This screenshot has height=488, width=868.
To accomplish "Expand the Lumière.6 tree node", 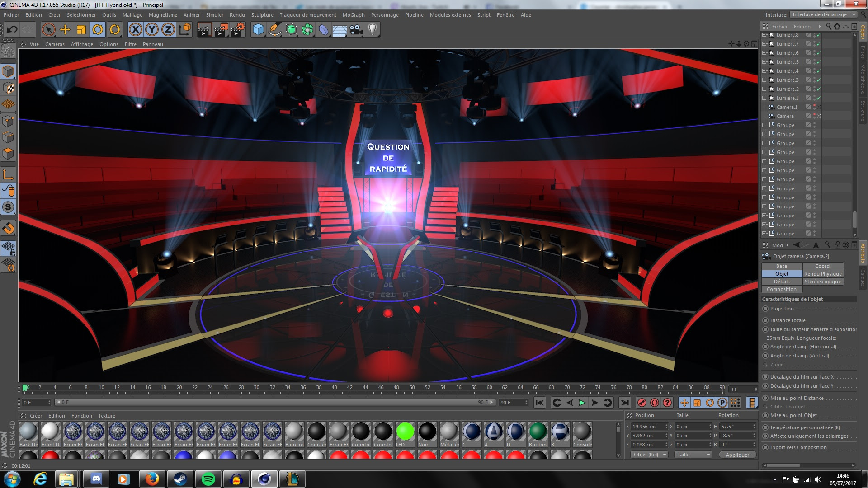I will pyautogui.click(x=764, y=53).
